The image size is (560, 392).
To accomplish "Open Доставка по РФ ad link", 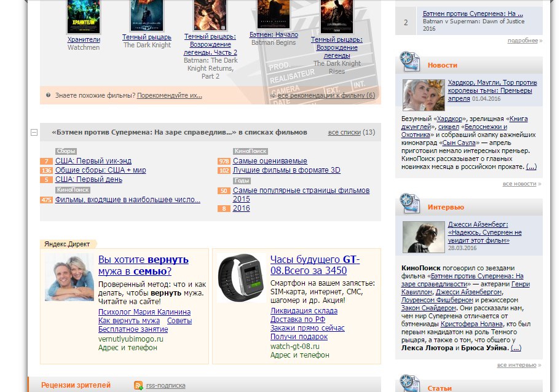I will [x=298, y=319].
